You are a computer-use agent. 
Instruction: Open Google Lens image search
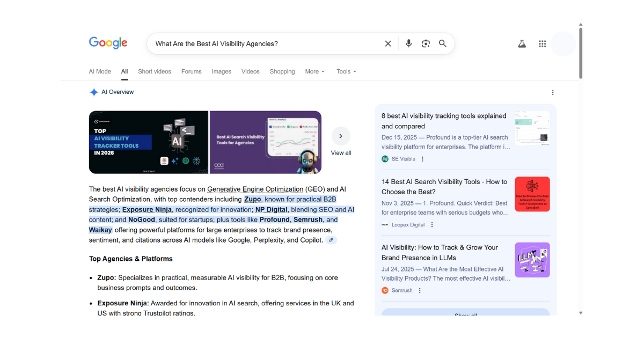pyautogui.click(x=426, y=43)
